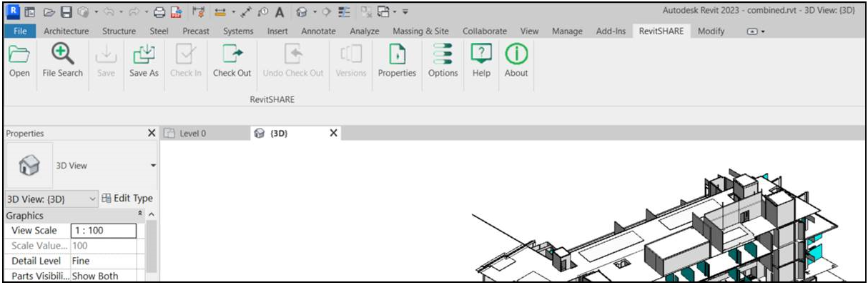Open the Analyze ribbon tab
This screenshot has width=868, height=285.
(365, 31)
